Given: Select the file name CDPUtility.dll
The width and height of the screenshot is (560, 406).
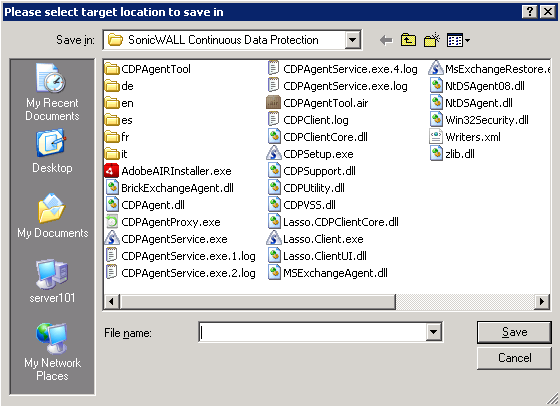Looking at the screenshot, I should (314, 188).
